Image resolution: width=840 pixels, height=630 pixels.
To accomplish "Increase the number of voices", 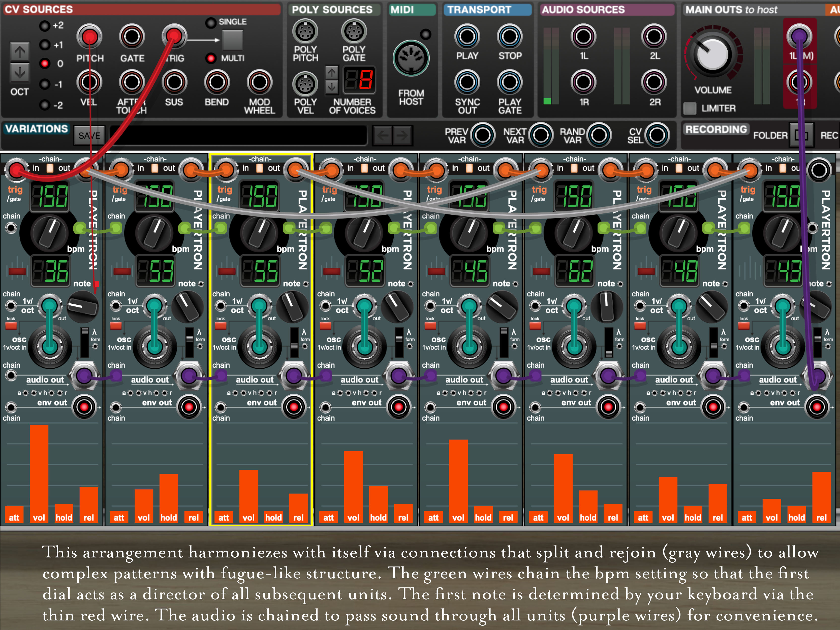I will pyautogui.click(x=331, y=72).
